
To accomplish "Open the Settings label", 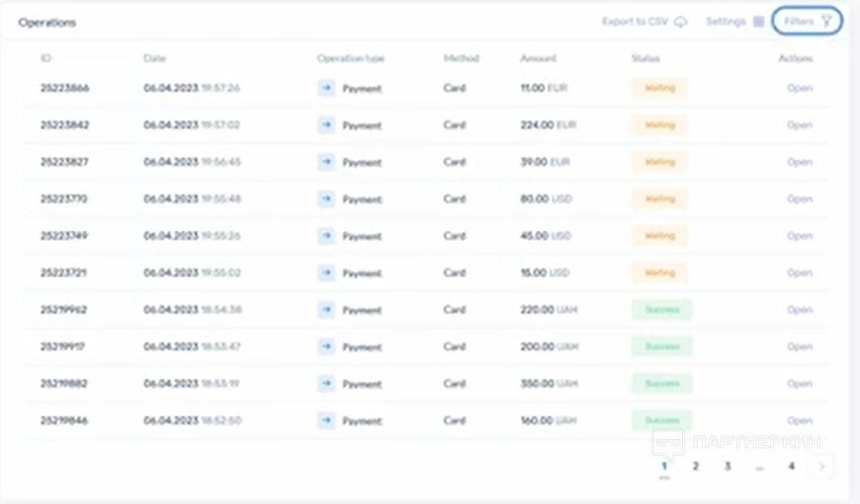I will (726, 21).
